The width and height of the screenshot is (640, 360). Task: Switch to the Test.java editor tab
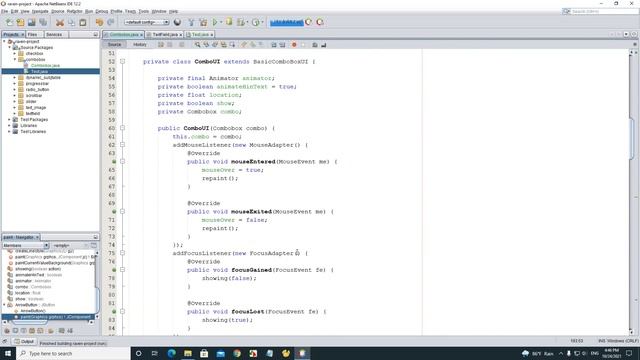(200, 35)
